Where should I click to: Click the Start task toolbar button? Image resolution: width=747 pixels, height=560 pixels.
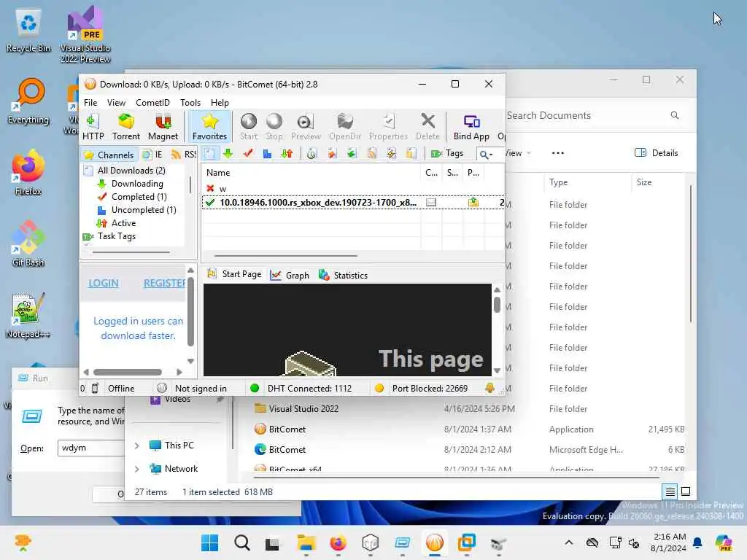tap(249, 127)
